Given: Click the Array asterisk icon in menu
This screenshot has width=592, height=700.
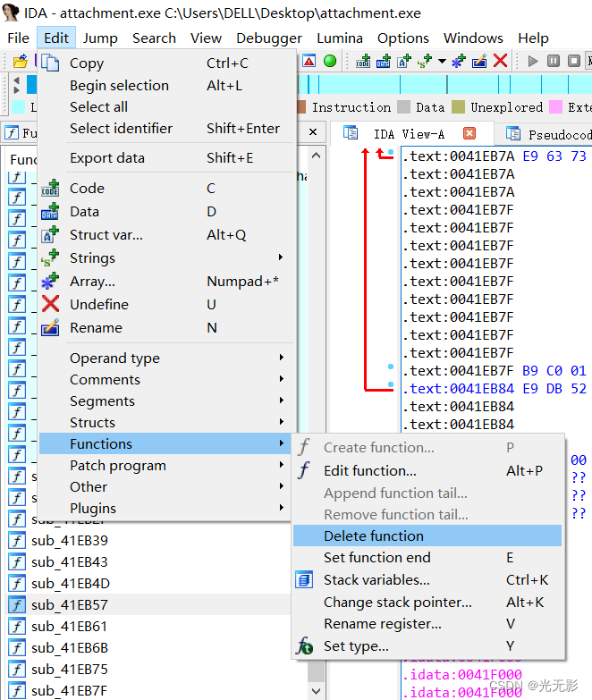Looking at the screenshot, I should [x=50, y=281].
